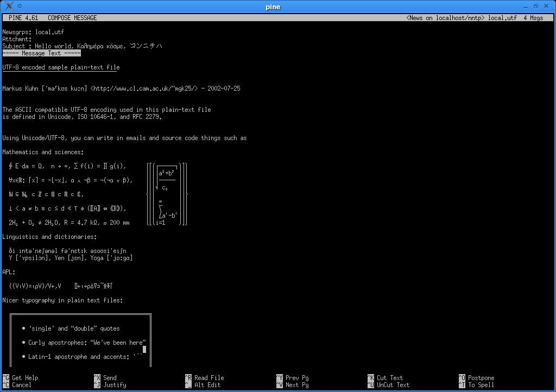Click the bracketed square-root formula art
The height and width of the screenshot is (392, 556).
[167, 194]
